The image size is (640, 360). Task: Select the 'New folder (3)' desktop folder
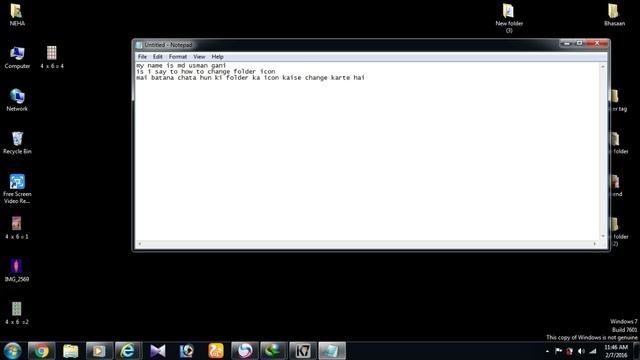tap(509, 18)
